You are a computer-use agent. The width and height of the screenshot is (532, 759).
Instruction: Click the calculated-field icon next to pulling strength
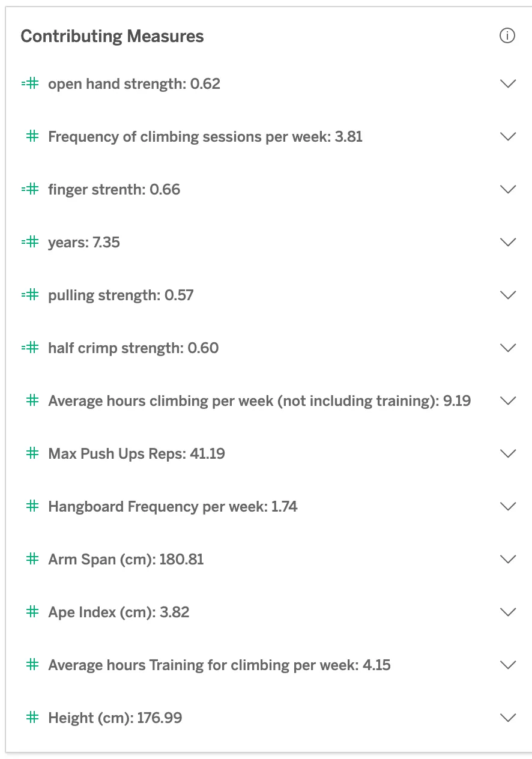[30, 295]
